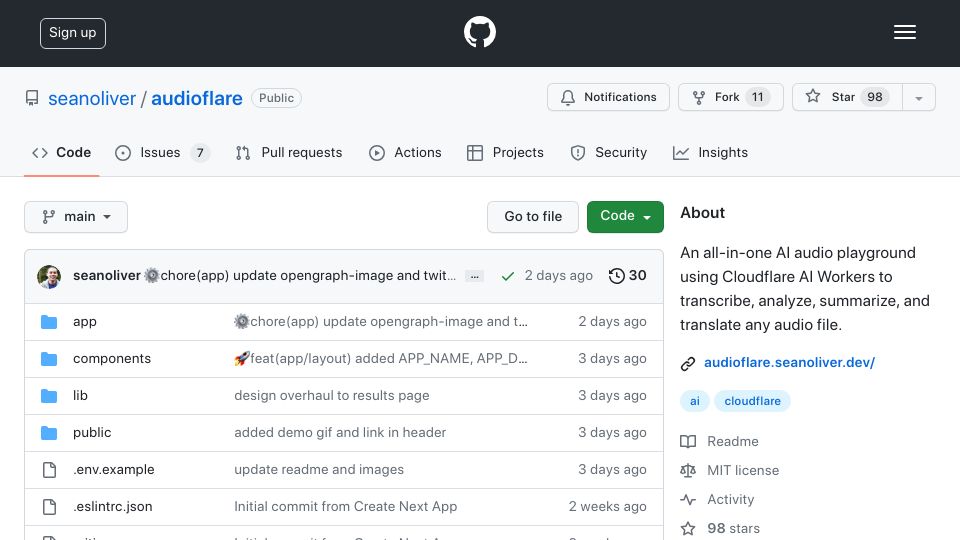
Task: Click the Go to file button
Action: coord(533,217)
